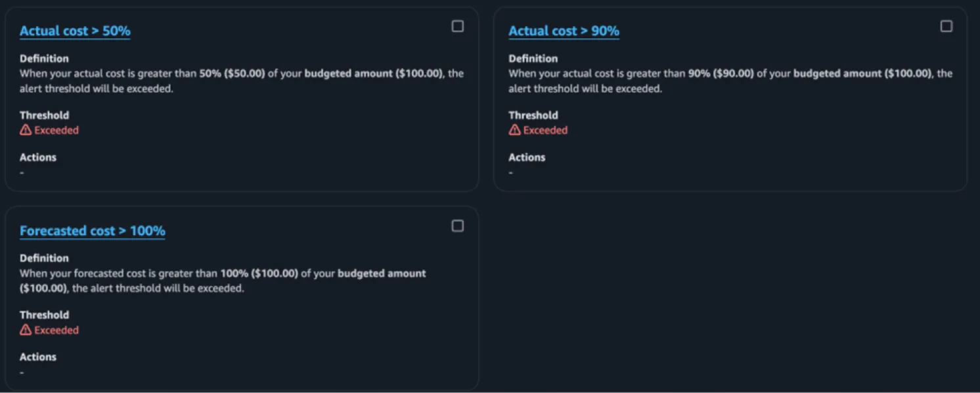
Task: Select the Actual cost > 50% checkbox
Action: 458,26
